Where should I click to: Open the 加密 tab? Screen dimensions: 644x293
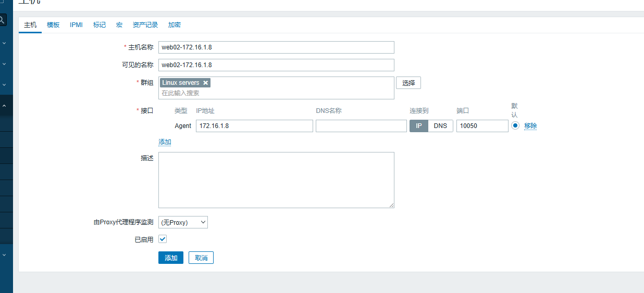coord(175,25)
